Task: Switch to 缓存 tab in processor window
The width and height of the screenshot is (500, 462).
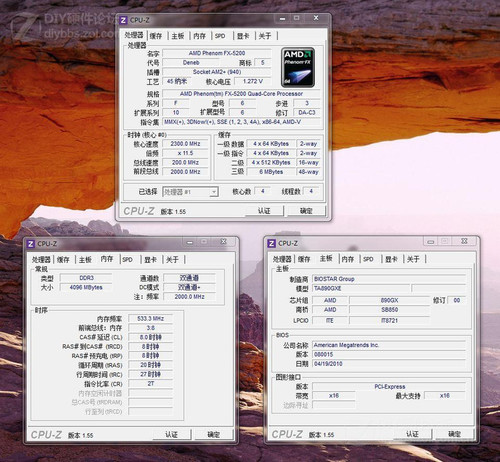Action: point(156,36)
